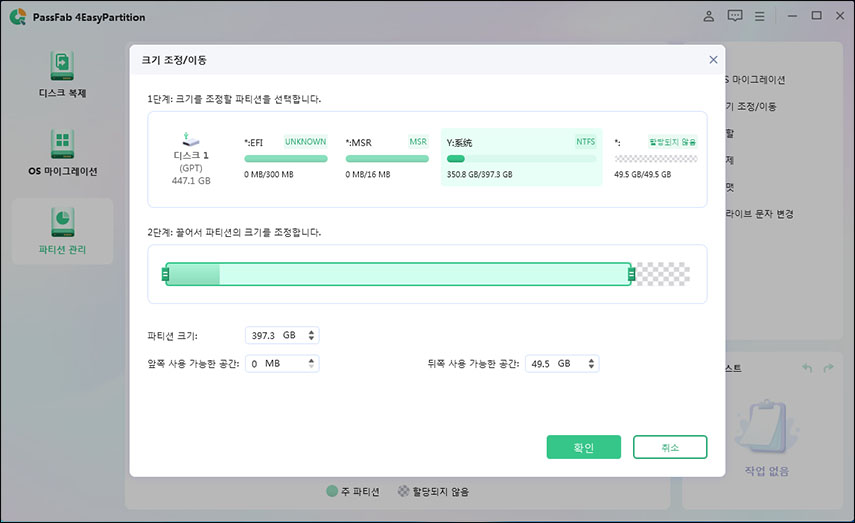Minimize the PassFab window
Image resolution: width=855 pixels, height=523 pixels.
[792, 16]
